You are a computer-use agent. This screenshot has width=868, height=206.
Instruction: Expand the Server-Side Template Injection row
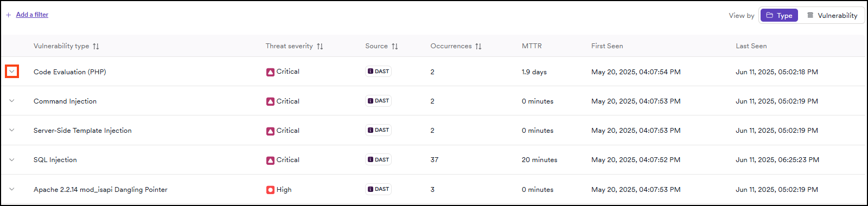(x=12, y=130)
